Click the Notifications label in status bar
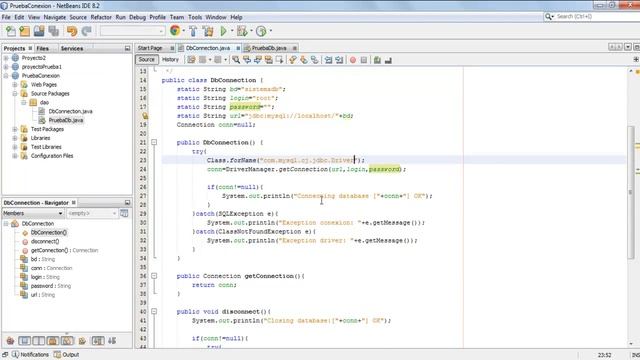The image size is (640, 360). pos(34,355)
